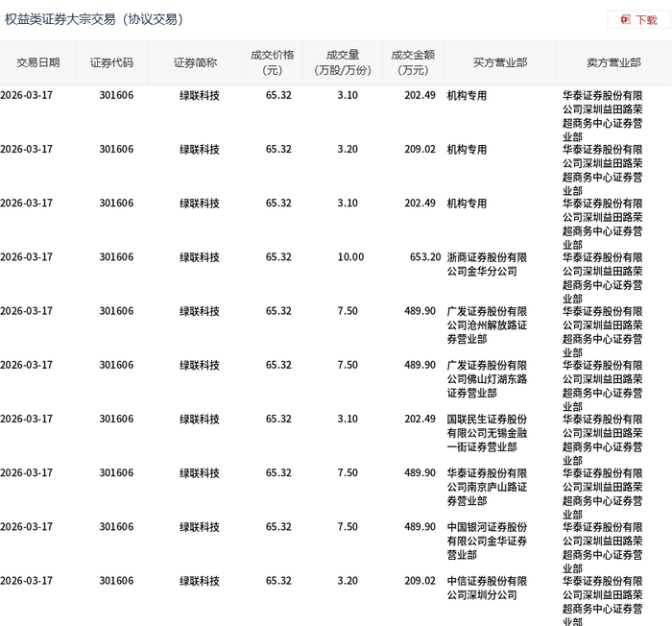672x626 pixels.
Task: Click buyer 广发证券股份有限公司沧州解放路证券营业部
Action: point(487,325)
